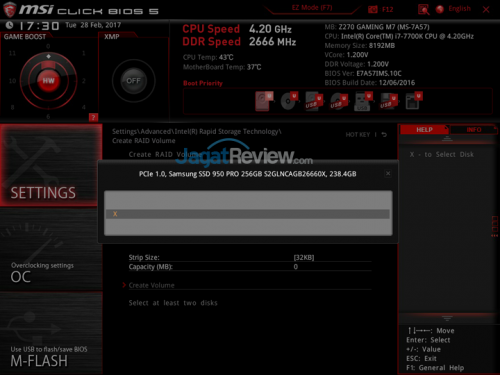500x375 pixels.
Task: Click the Boot Priority label
Action: pyautogui.click(x=203, y=83)
